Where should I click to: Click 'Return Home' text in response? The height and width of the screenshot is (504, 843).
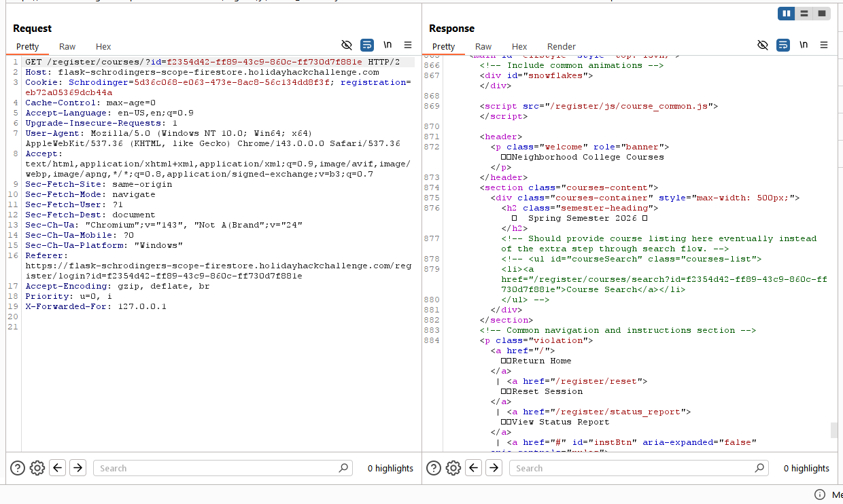click(x=542, y=361)
